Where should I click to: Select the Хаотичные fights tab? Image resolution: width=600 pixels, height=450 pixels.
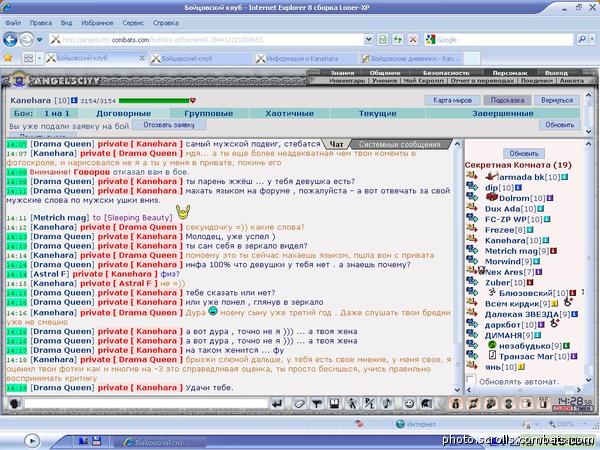(x=290, y=113)
